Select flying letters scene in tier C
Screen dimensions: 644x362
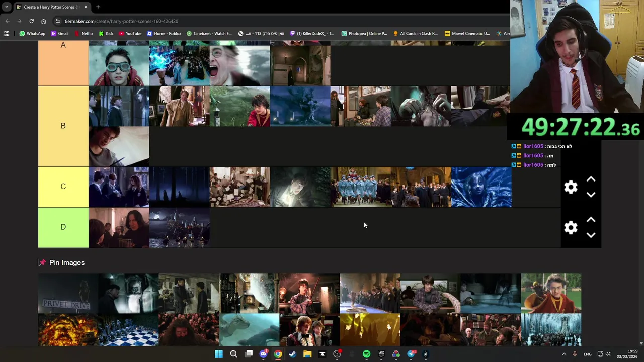239,187
